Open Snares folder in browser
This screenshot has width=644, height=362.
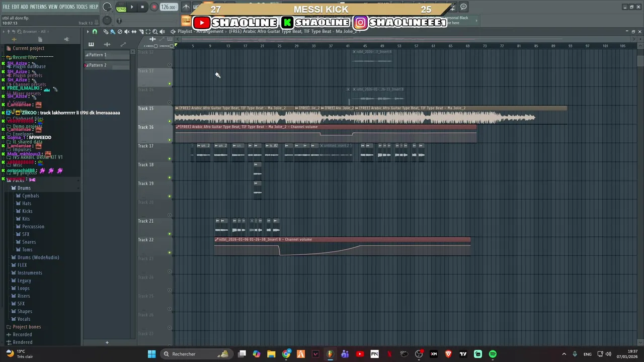point(29,242)
